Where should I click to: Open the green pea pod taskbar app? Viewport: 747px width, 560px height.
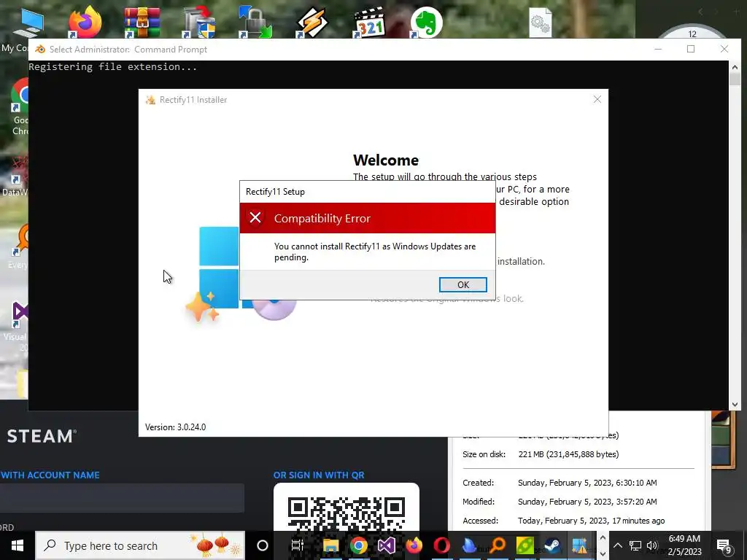[x=525, y=545]
